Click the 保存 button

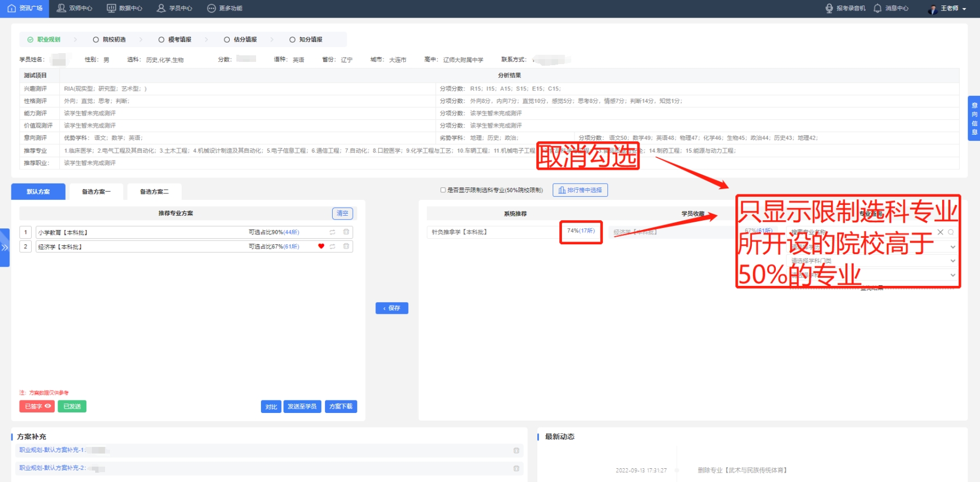click(392, 308)
